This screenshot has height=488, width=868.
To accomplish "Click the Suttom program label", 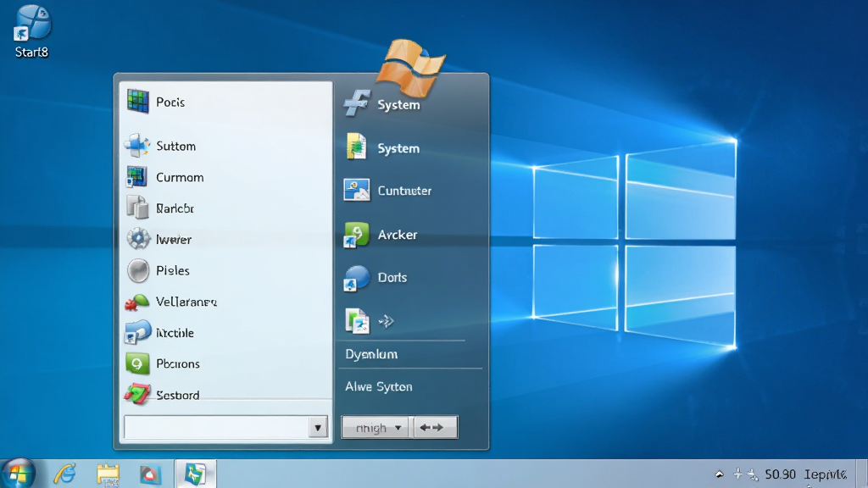I will pyautogui.click(x=176, y=146).
